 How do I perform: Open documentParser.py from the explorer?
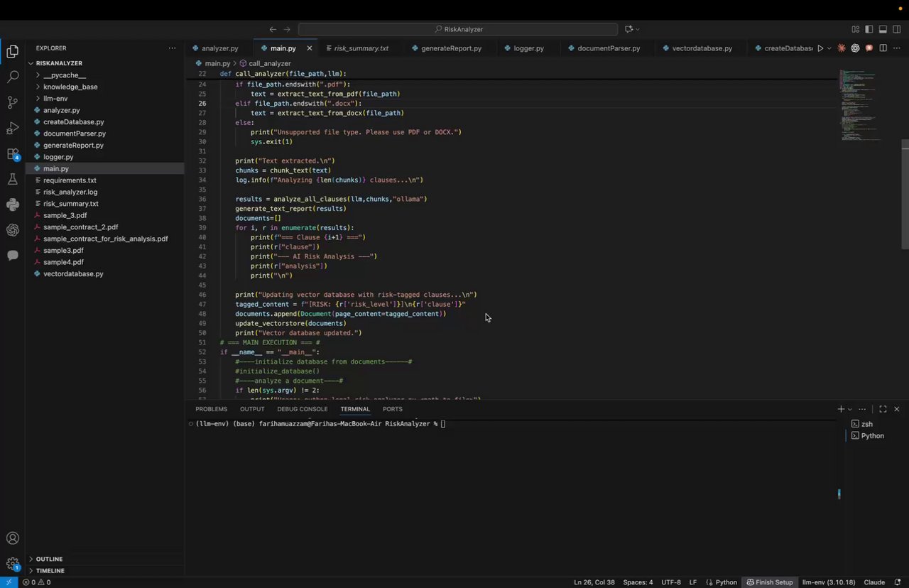tap(75, 134)
